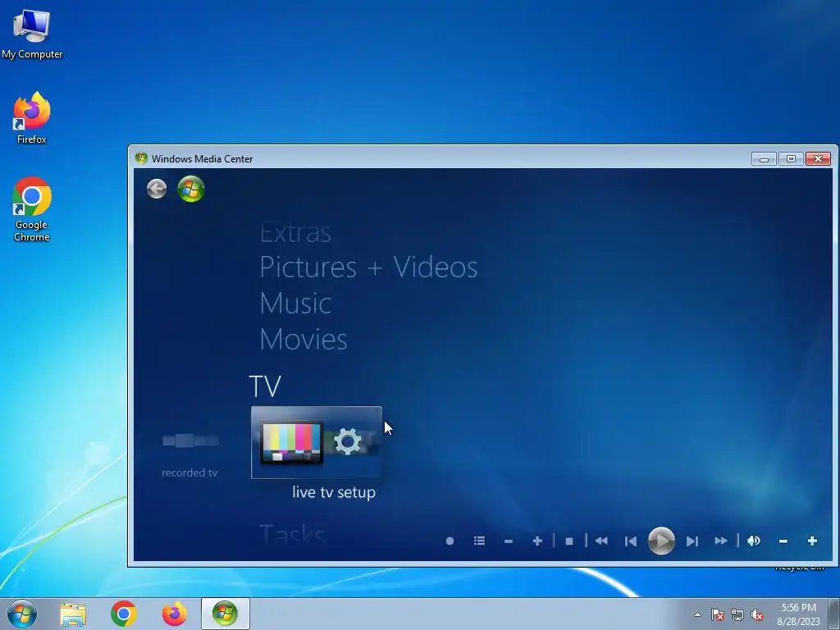Screen dimensions: 840x630
Task: Increase volume with the plus button
Action: pyautogui.click(x=812, y=541)
